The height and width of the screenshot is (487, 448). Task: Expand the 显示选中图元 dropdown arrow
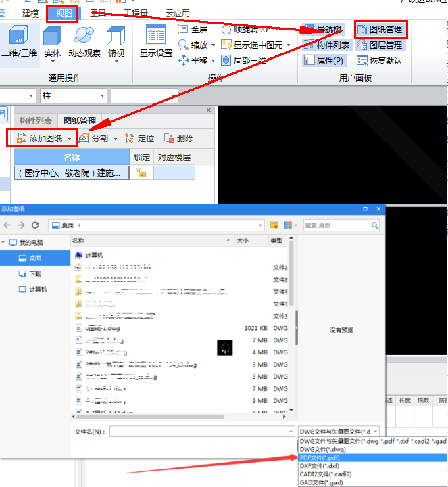click(x=288, y=45)
